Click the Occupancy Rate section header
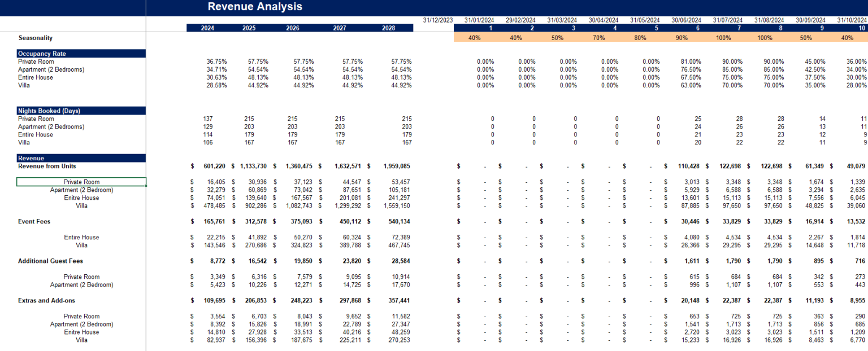The image size is (868, 351). point(81,54)
